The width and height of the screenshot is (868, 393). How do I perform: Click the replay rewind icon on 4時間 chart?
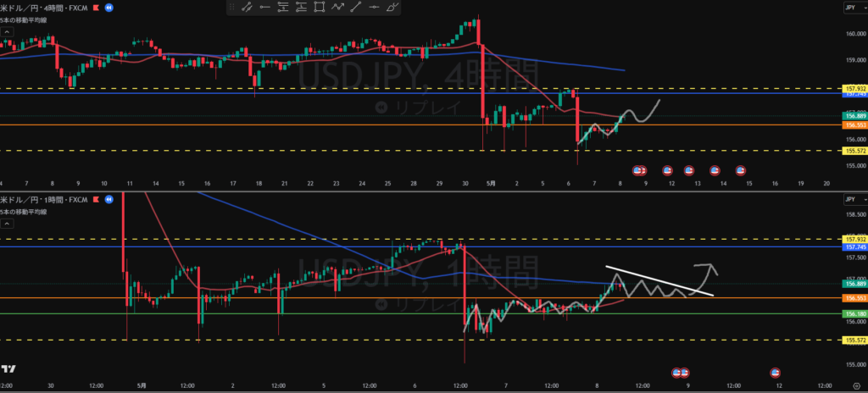click(x=109, y=8)
